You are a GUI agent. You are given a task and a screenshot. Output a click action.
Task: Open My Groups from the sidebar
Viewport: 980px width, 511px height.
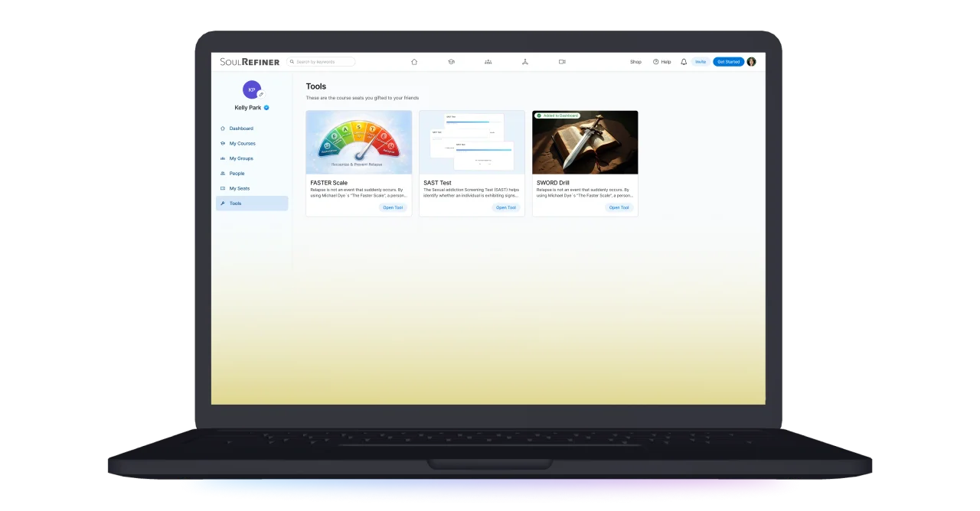click(x=241, y=158)
